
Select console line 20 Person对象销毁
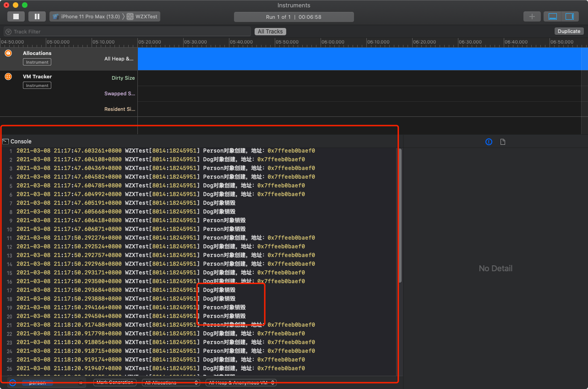coord(199,316)
